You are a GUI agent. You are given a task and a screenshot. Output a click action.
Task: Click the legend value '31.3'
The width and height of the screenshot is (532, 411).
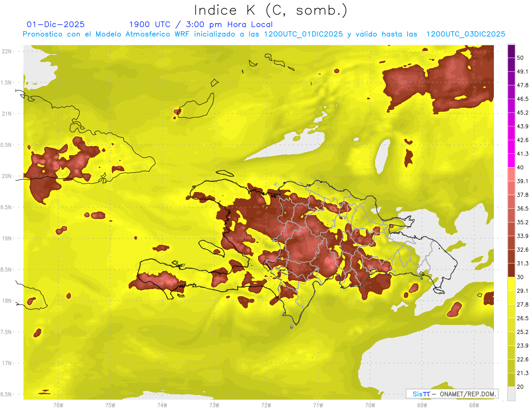tap(523, 263)
